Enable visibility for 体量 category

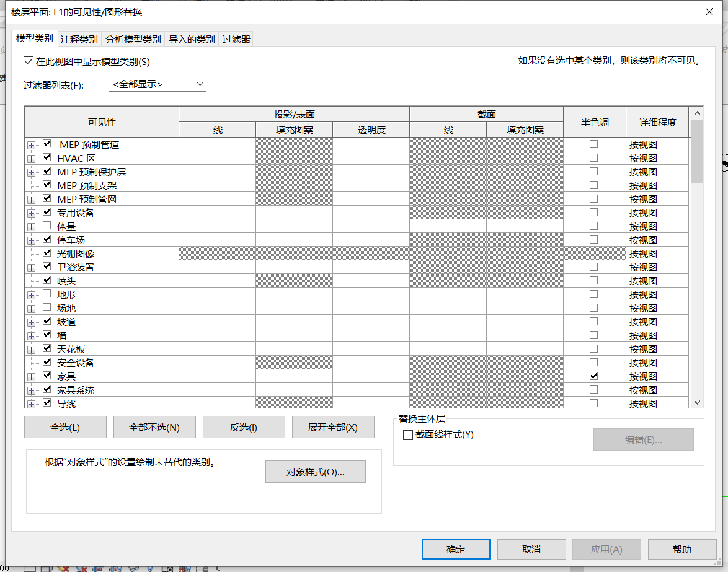pos(47,226)
